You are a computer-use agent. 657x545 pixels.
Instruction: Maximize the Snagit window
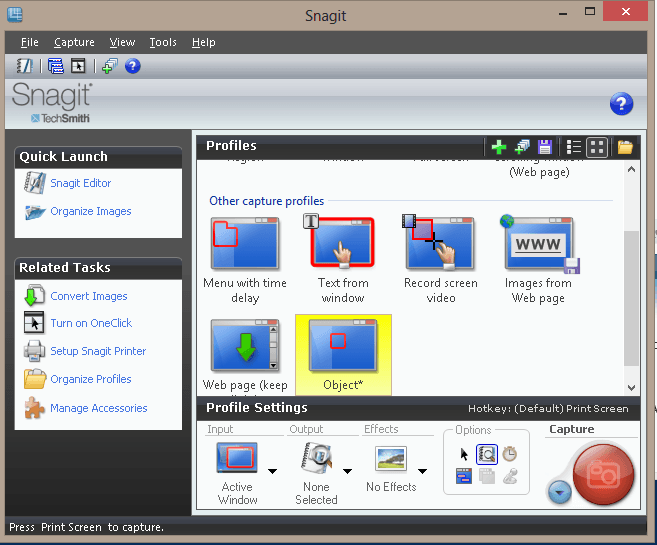click(x=590, y=12)
